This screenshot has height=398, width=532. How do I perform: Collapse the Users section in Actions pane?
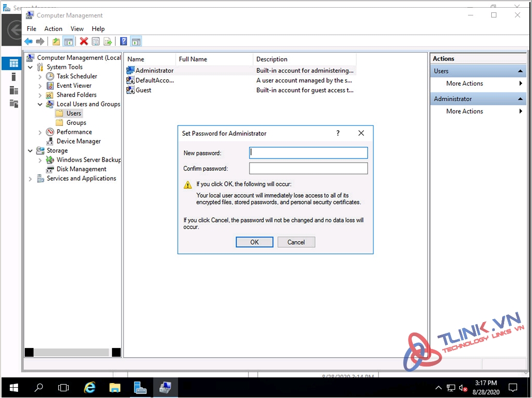pos(521,71)
